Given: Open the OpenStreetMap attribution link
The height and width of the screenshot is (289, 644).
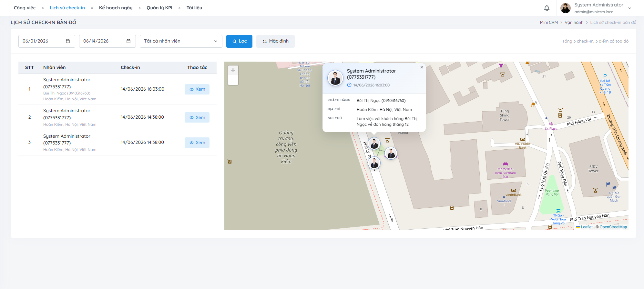Looking at the screenshot, I should (x=613, y=227).
